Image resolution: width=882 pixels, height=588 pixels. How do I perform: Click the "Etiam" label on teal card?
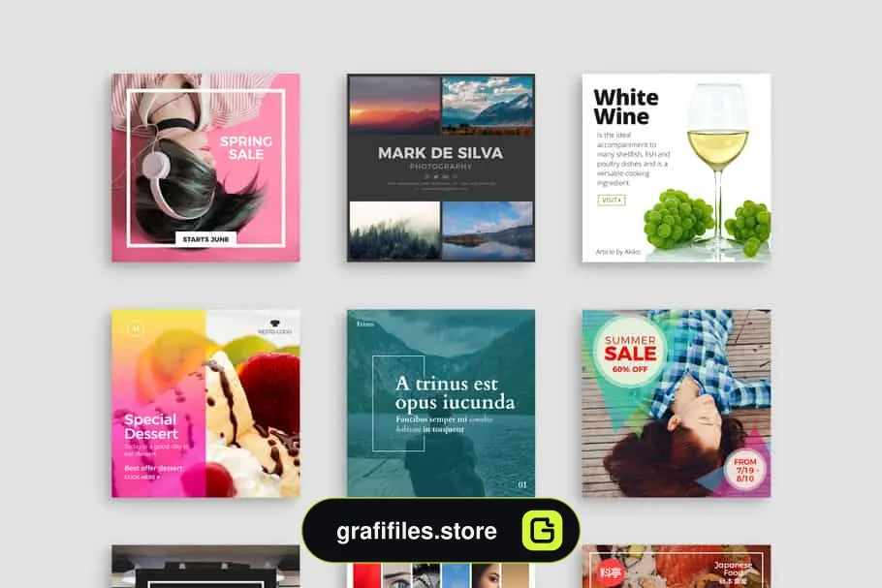click(x=365, y=324)
